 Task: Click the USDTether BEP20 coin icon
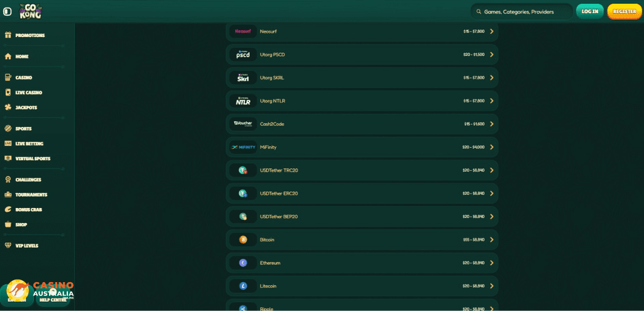(x=243, y=217)
